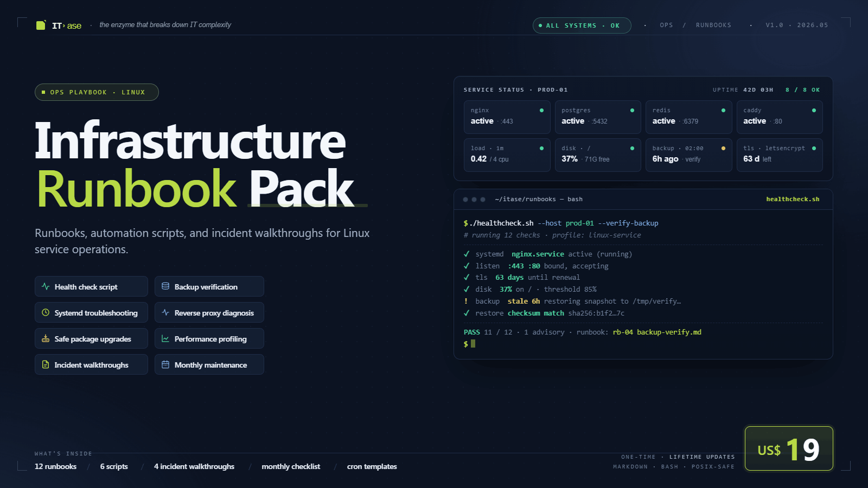Click '6h ago' in backup card
Viewport: 868px width, 488px height.
coord(665,159)
